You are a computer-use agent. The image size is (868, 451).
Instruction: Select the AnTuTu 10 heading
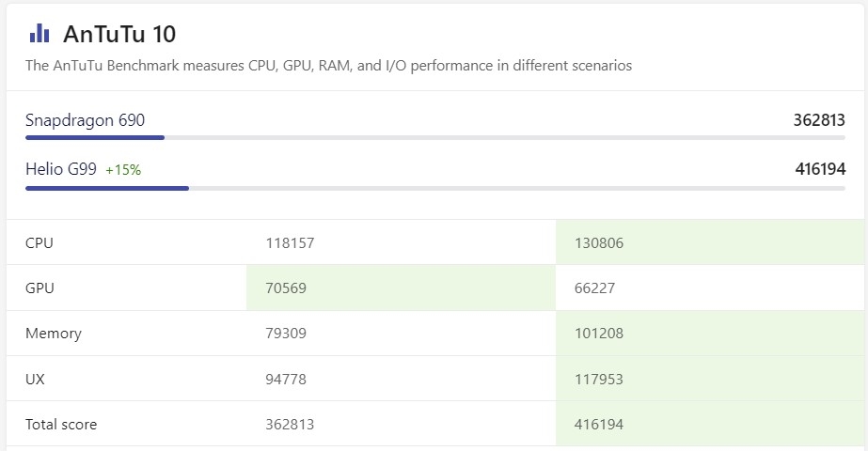click(x=119, y=35)
